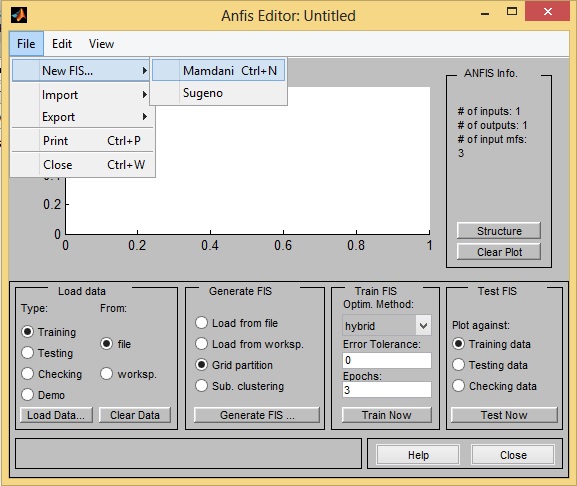
Task: Click the '# of outputs: 1' text
Action: [492, 125]
